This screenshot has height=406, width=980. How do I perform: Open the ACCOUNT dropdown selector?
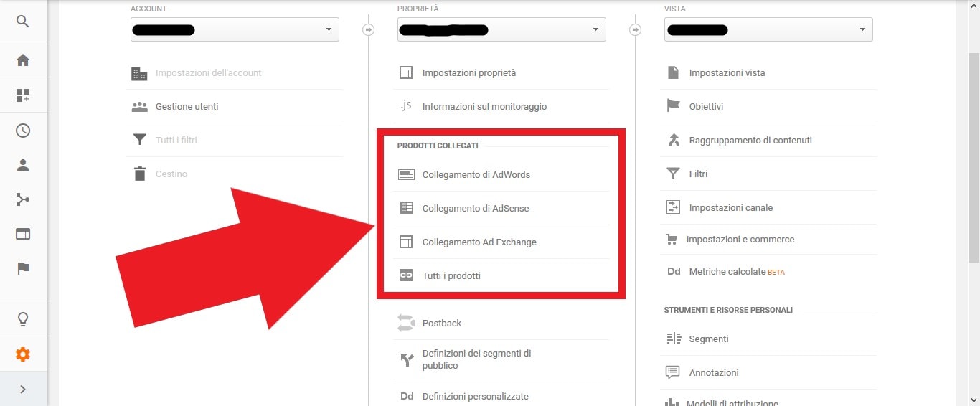[235, 29]
